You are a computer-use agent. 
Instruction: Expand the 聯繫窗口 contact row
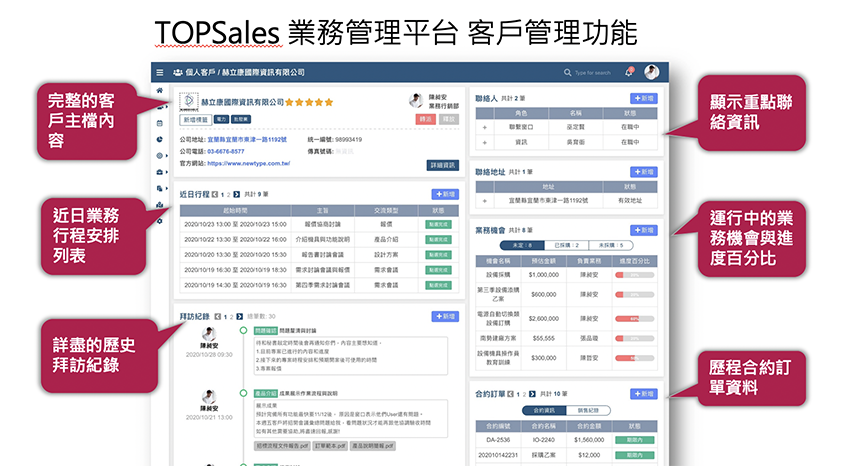tap(485, 128)
